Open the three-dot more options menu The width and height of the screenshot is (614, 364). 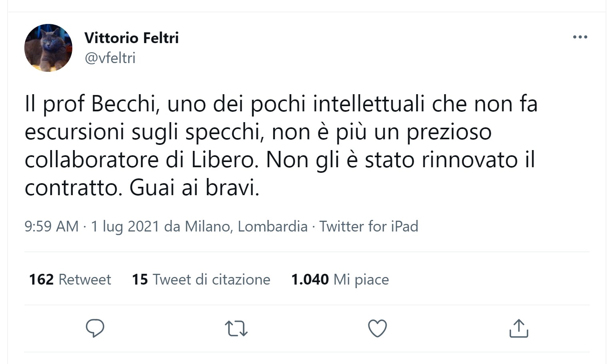(580, 37)
